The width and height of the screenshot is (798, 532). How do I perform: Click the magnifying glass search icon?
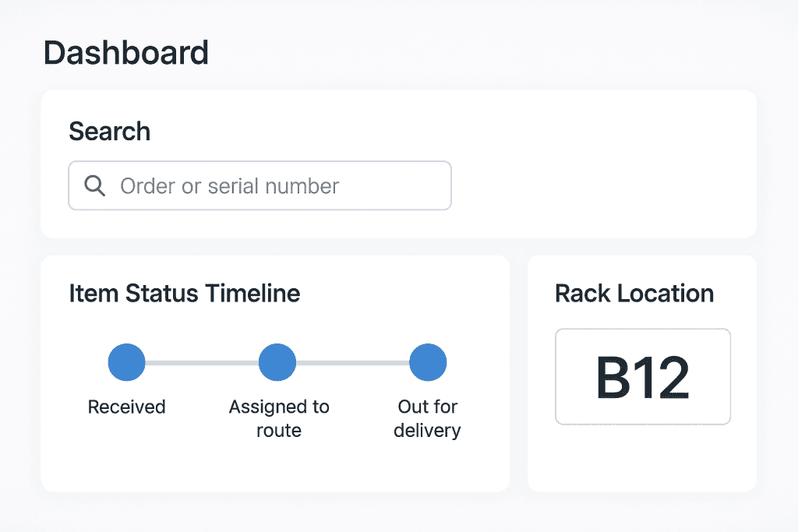(95, 186)
